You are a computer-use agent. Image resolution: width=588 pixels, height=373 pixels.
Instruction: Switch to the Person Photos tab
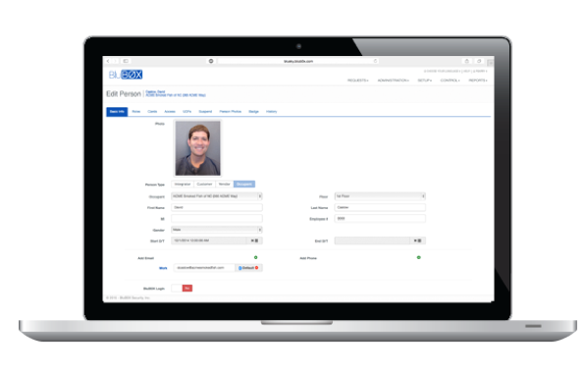(231, 112)
